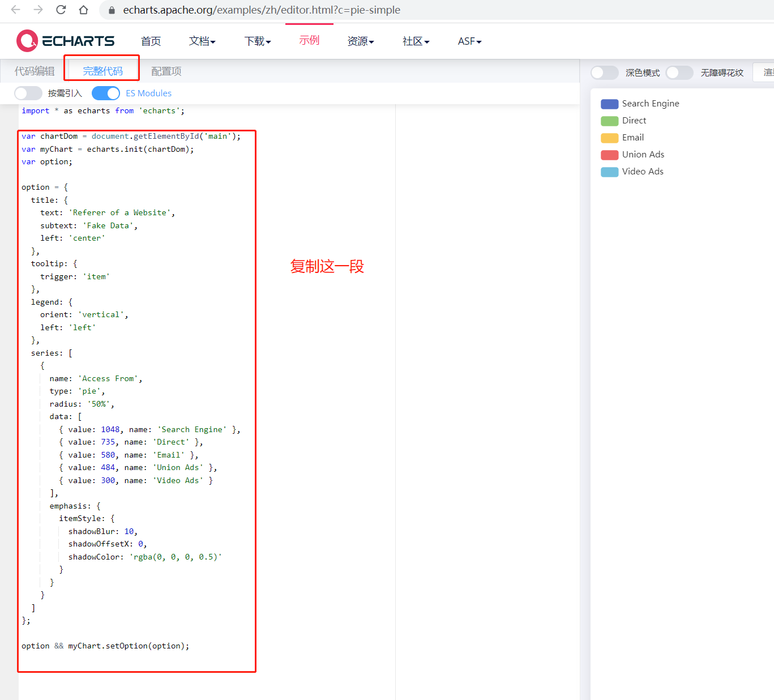The height and width of the screenshot is (700, 774).
Task: Click the Union Ads legend label
Action: pyautogui.click(x=643, y=154)
